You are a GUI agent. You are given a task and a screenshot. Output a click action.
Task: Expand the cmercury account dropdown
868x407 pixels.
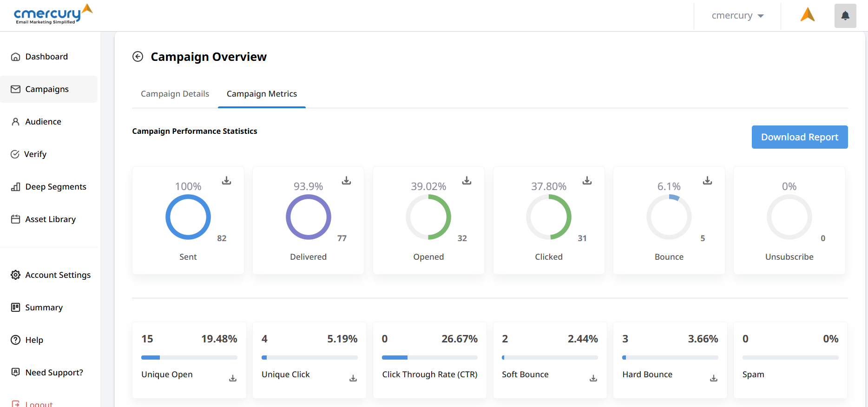pos(737,16)
